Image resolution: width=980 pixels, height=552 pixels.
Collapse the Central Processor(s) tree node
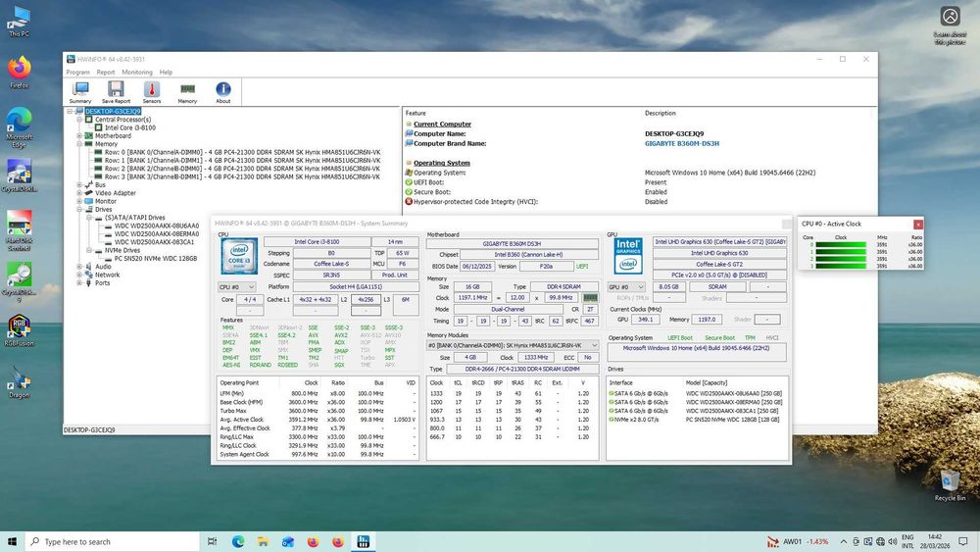[80, 120]
